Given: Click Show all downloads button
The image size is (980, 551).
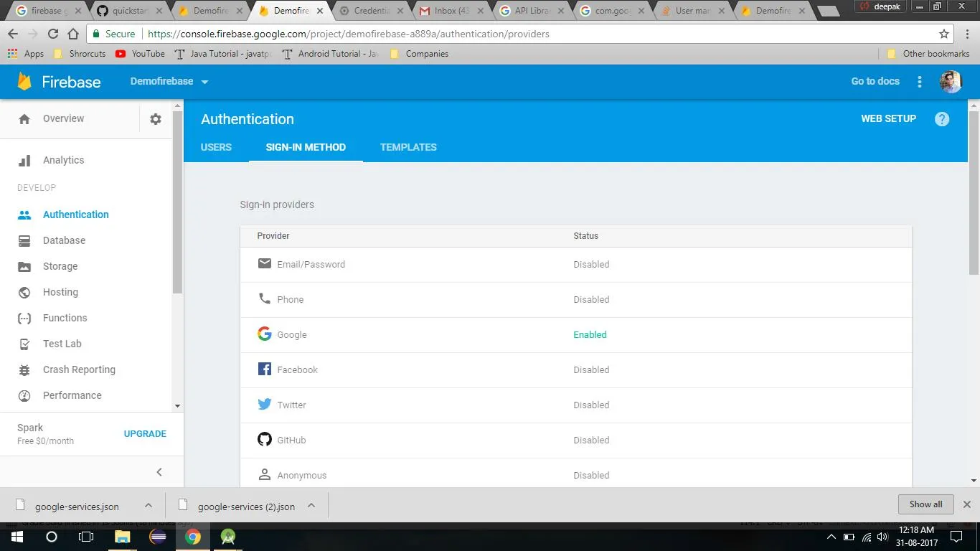Looking at the screenshot, I should point(925,504).
